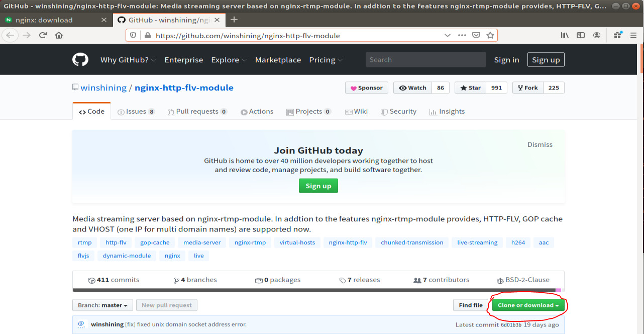Image resolution: width=644 pixels, height=334 pixels.
Task: Open the nginx-http-flv-module repository link
Action: pos(184,88)
